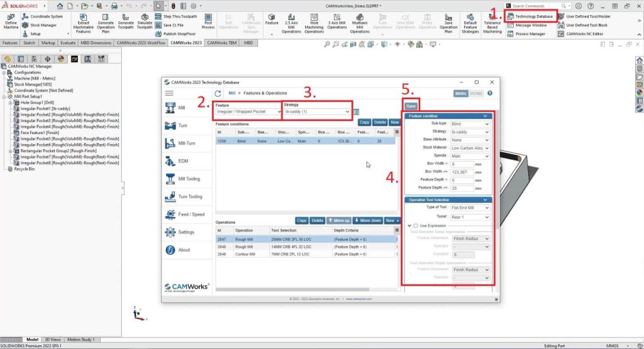Open Multiaxis Mill Operations
Screen dimensions: 644x349
360,23
